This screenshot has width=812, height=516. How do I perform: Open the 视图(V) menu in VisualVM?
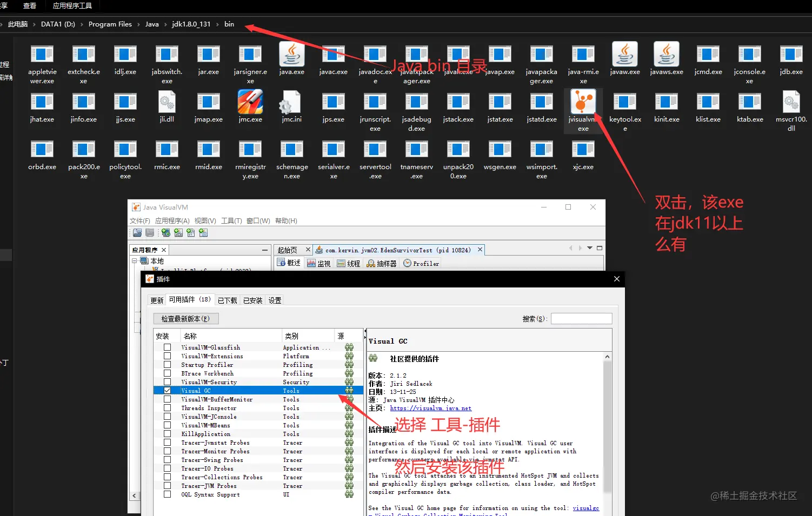pyautogui.click(x=205, y=221)
